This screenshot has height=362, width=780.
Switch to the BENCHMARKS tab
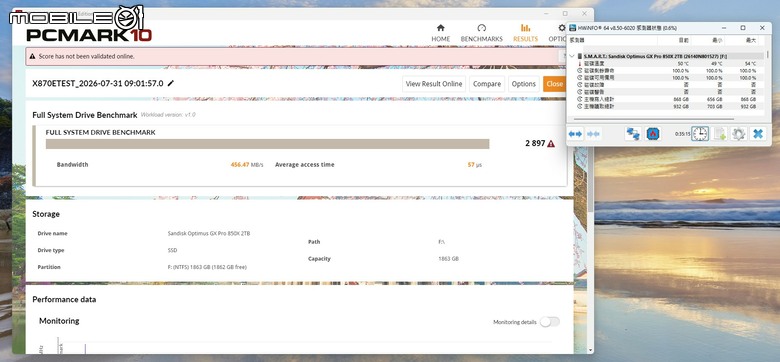(482, 33)
